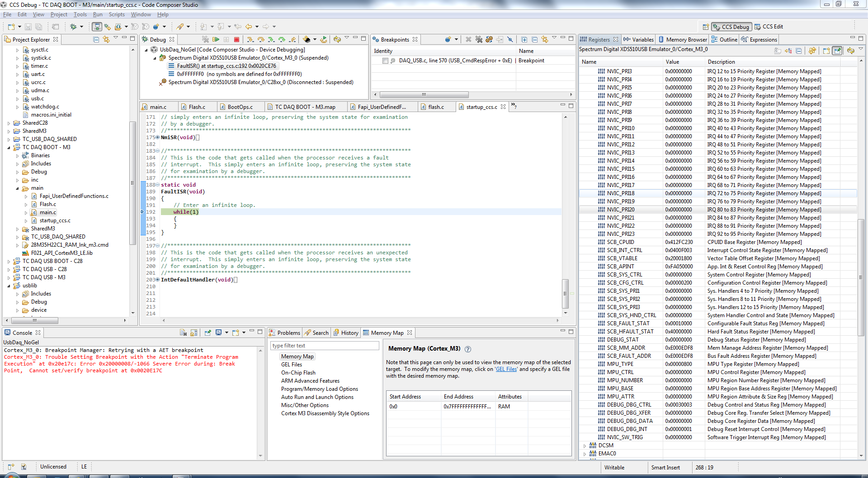Image resolution: width=868 pixels, height=478 pixels.
Task: Click the Breakpoints view horizontal scrollbar
Action: point(424,95)
